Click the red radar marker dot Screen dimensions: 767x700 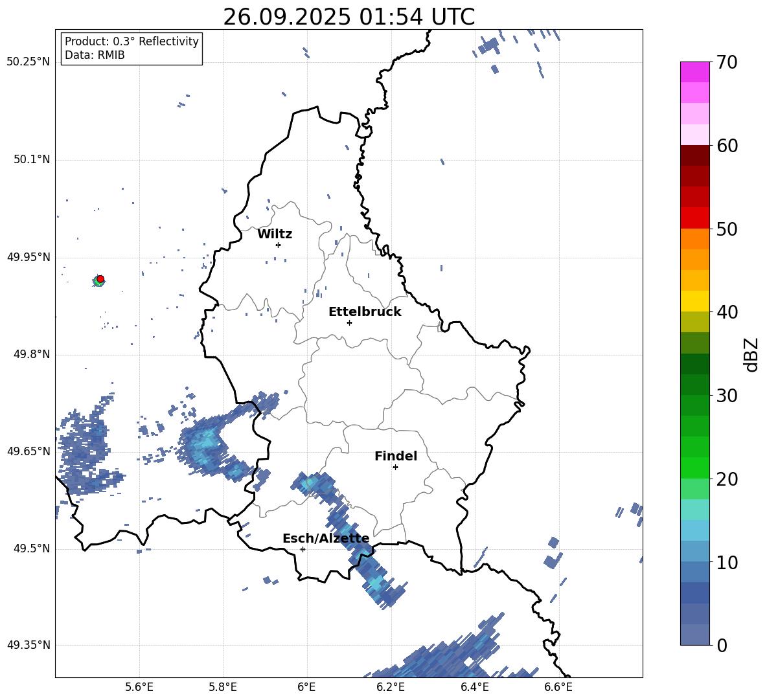click(100, 278)
